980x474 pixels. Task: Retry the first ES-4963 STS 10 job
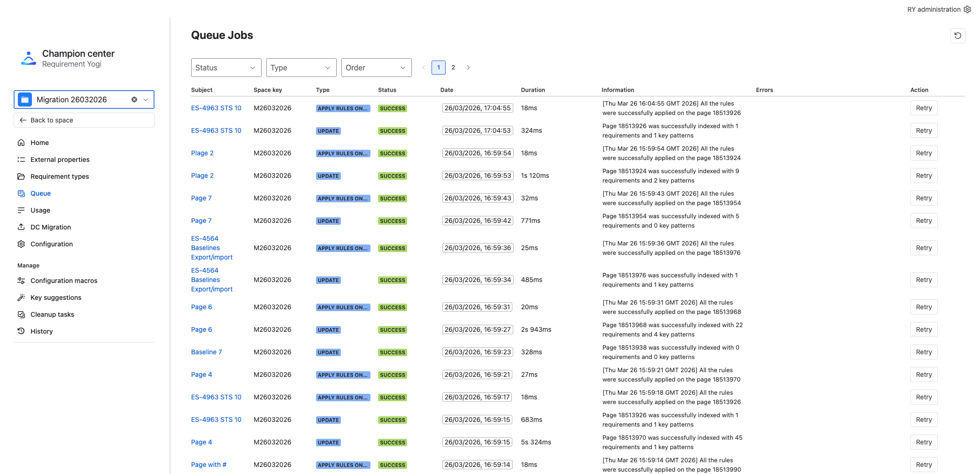tap(923, 108)
